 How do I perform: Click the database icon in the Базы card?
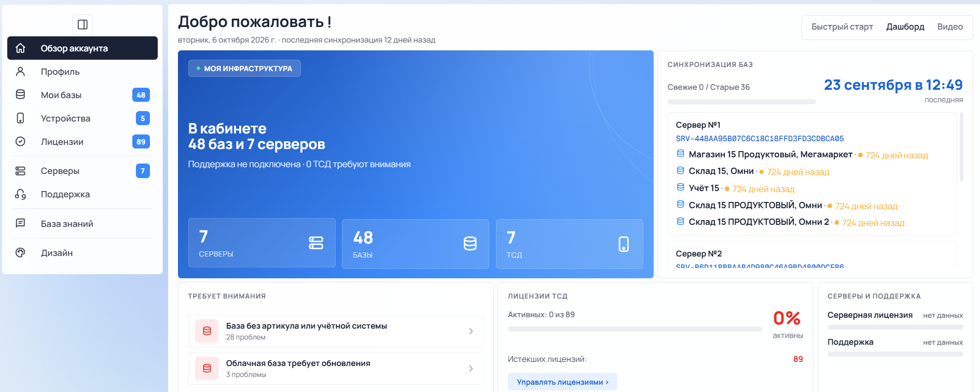470,244
